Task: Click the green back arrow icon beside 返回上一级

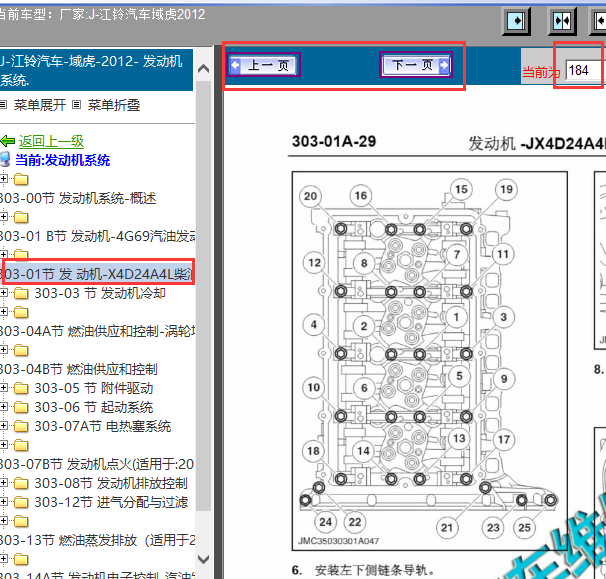Action: (7, 141)
